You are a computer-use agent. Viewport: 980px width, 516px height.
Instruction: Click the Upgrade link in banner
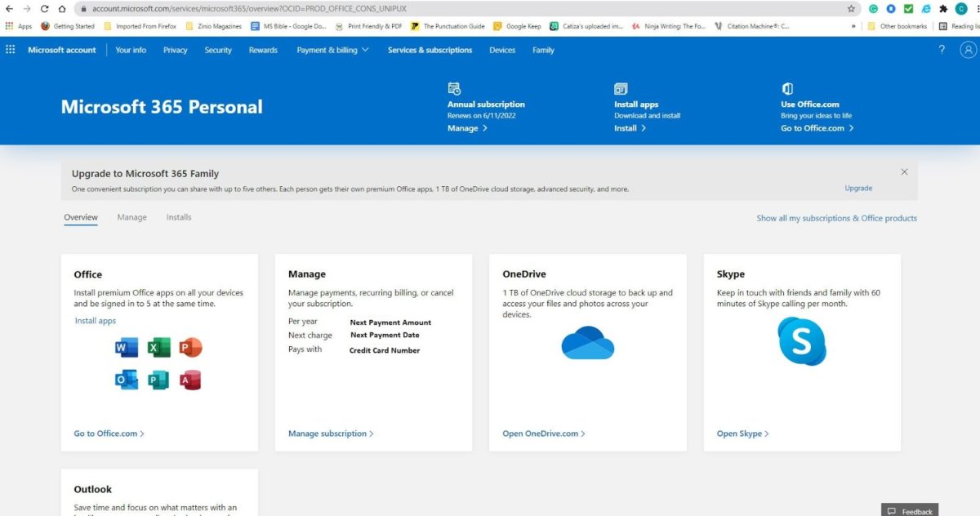(x=858, y=188)
